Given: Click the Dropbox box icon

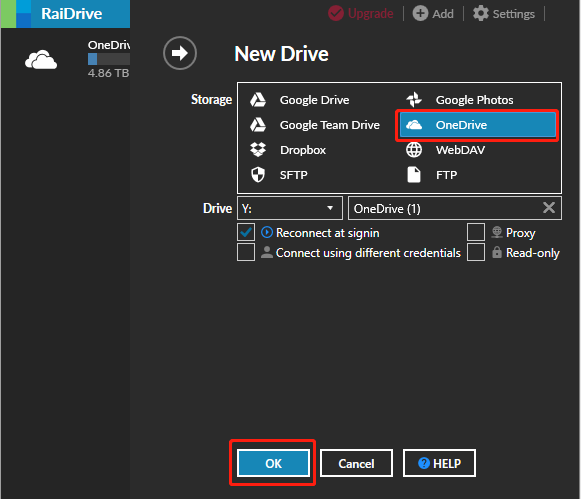Looking at the screenshot, I should 258,150.
